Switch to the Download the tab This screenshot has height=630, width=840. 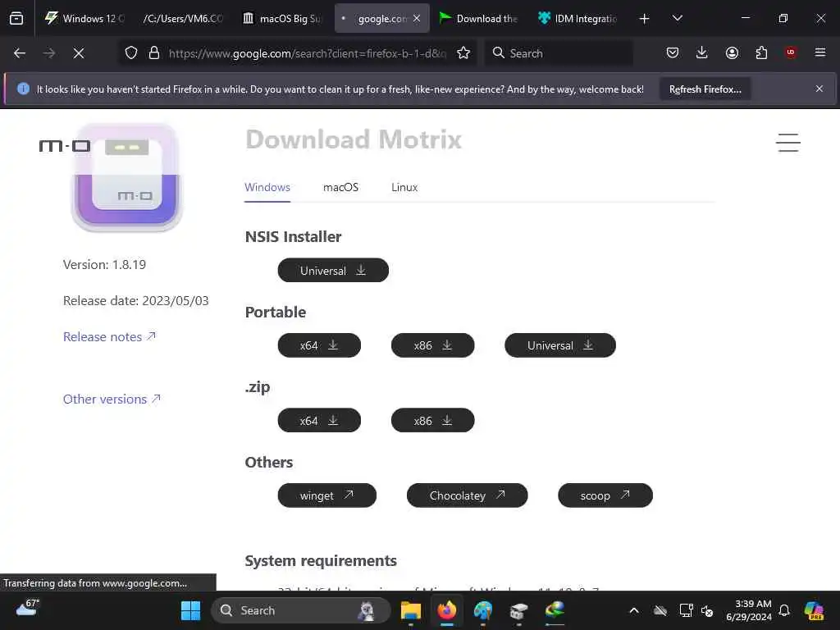coord(478,18)
